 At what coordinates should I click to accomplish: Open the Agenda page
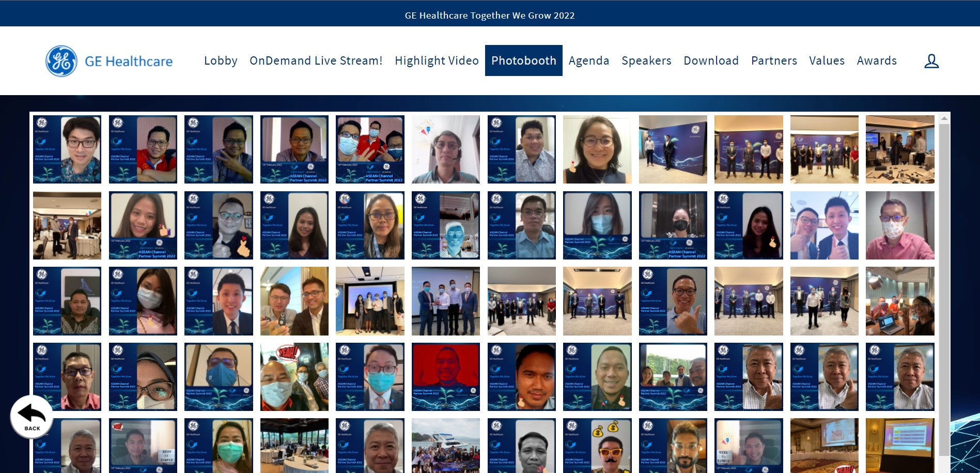[588, 61]
